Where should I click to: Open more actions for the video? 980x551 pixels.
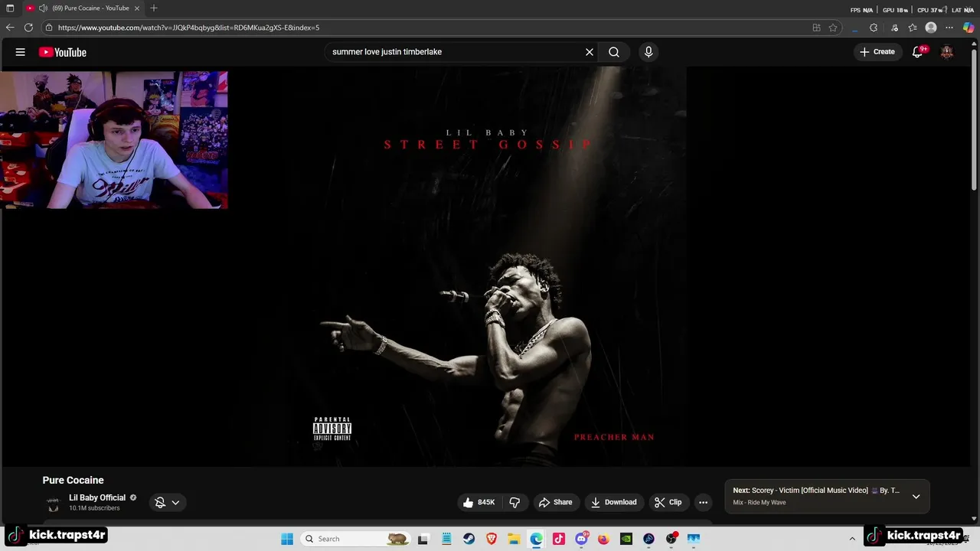click(x=703, y=502)
